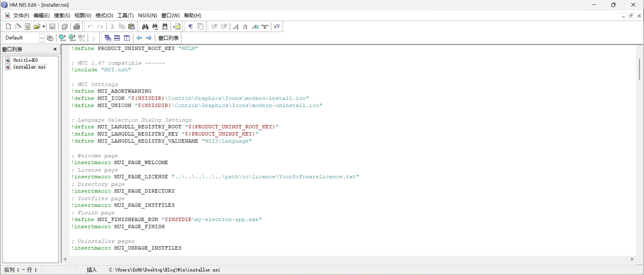The image size is (644, 275).
Task: Close the 窗口列表 panel
Action: 55,49
